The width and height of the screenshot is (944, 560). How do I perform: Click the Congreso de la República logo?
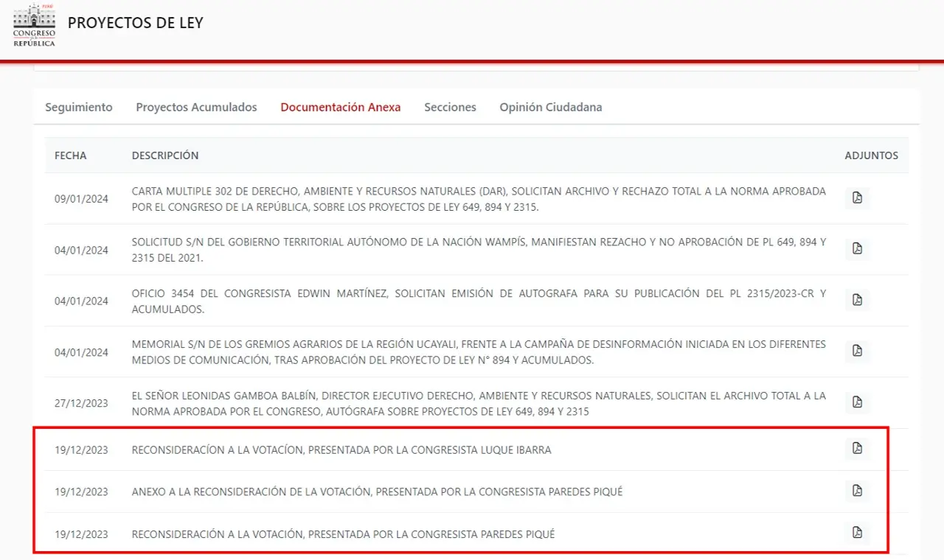pos(32,24)
